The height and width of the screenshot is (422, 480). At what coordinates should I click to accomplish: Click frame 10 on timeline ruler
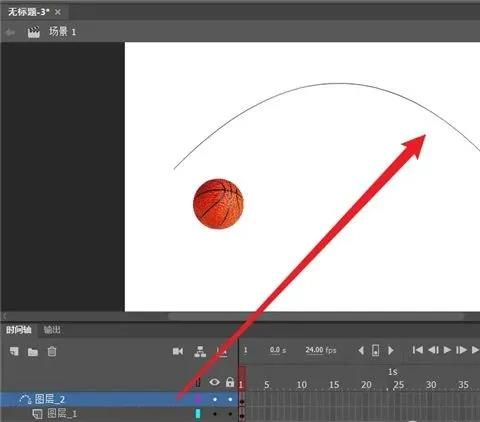pos(302,385)
